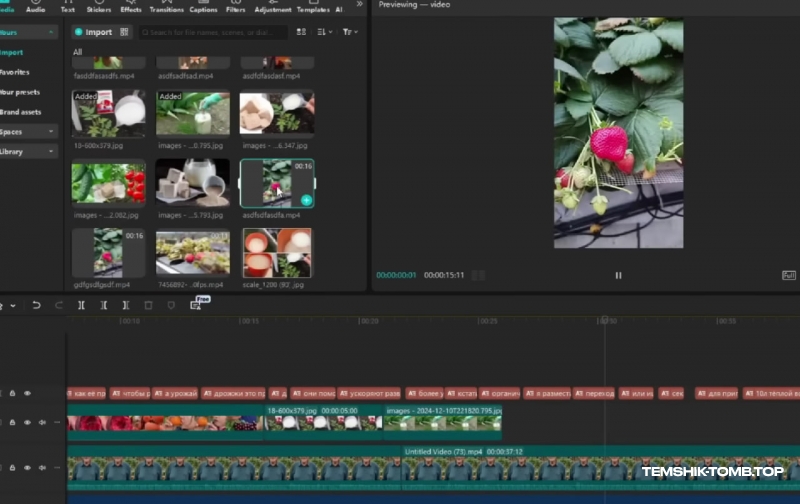This screenshot has width=800, height=504.
Task: Open the Full screen preview
Action: (x=788, y=275)
